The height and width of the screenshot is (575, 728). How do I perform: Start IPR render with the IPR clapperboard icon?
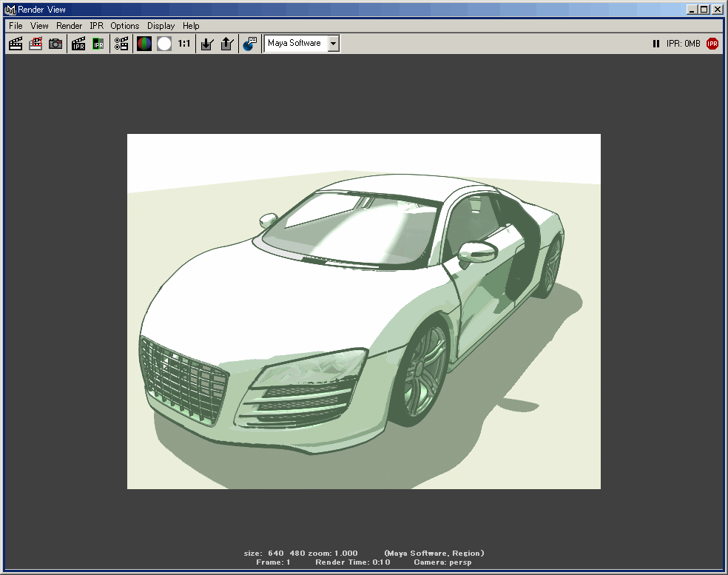[78, 44]
